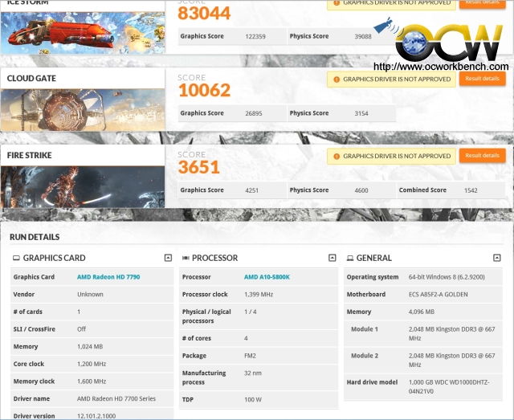
Task: Click the General laptop icon
Action: click(350, 258)
